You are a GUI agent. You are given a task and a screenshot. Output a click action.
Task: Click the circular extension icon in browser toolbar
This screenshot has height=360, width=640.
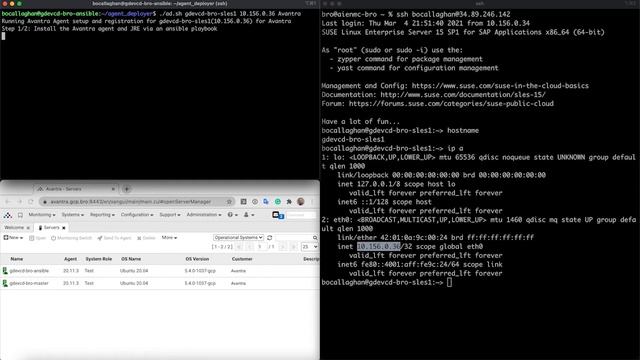pos(255,202)
